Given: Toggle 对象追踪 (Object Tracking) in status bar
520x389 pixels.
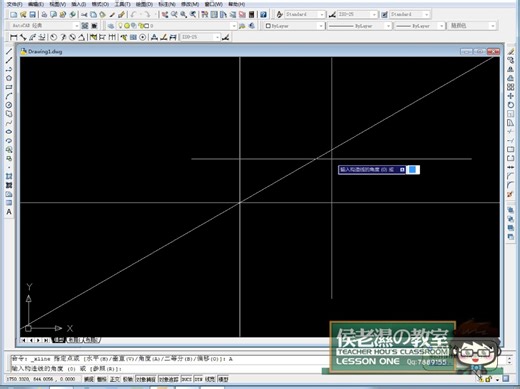Looking at the screenshot, I should pos(169,379).
